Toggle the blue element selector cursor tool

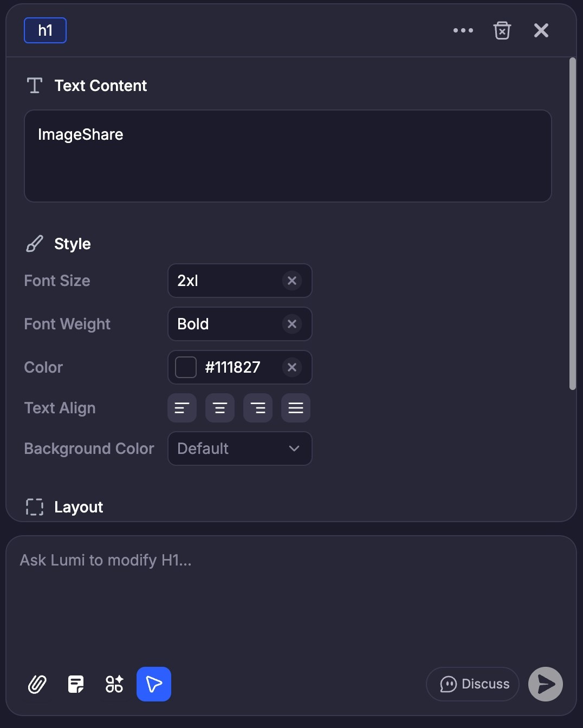[154, 684]
